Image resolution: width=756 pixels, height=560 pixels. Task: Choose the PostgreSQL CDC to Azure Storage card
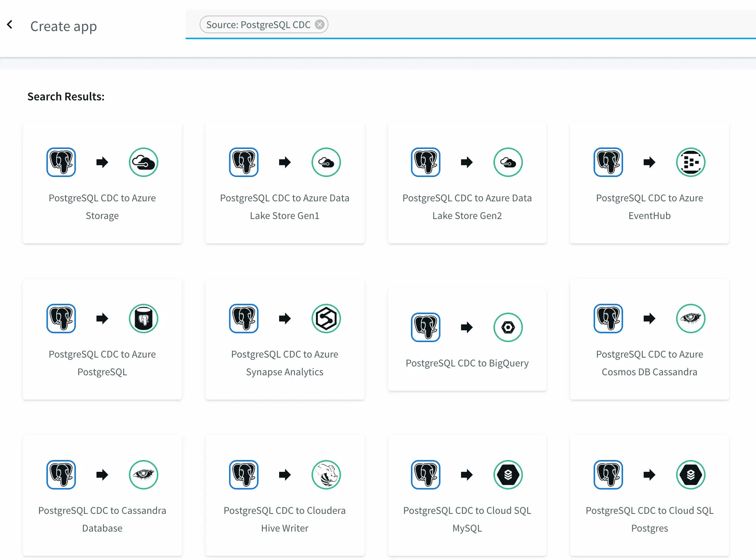102,207
